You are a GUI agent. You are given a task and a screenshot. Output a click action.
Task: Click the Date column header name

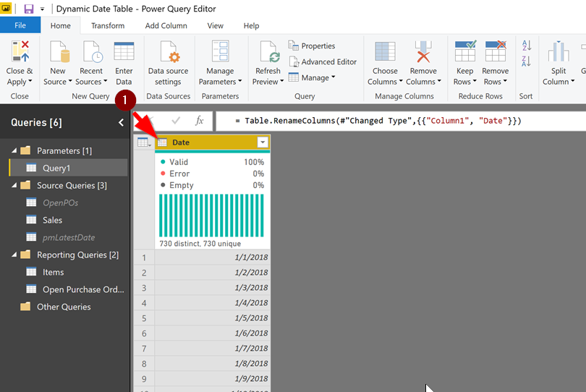pyautogui.click(x=181, y=142)
